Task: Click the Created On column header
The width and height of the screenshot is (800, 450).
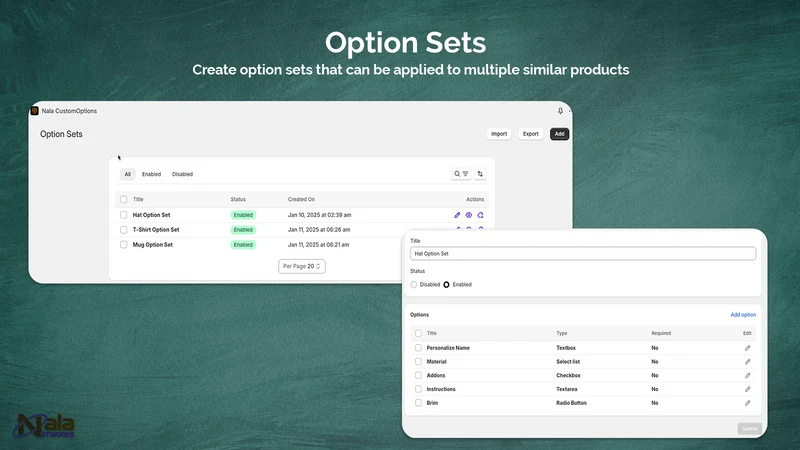Action: pos(301,199)
